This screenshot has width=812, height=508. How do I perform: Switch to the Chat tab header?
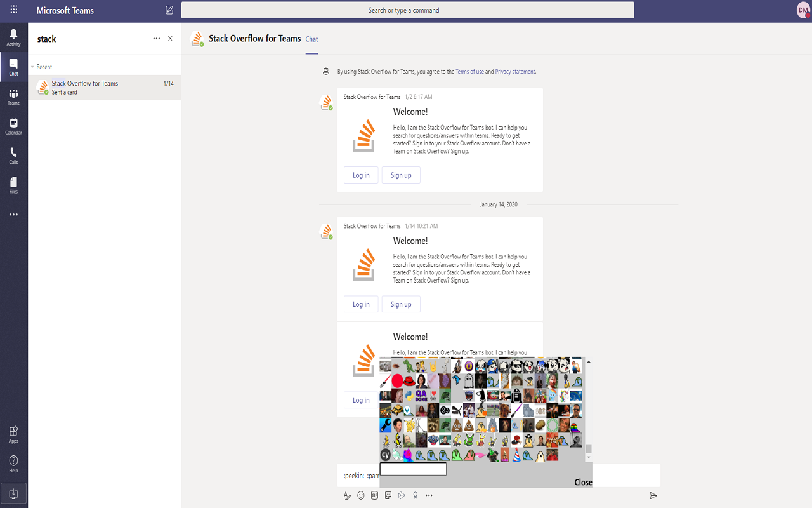tap(311, 39)
